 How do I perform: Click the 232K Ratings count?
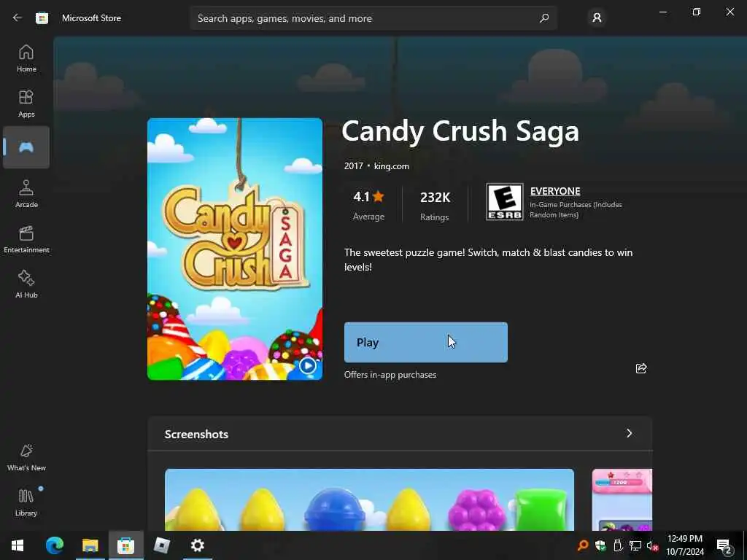tap(435, 206)
